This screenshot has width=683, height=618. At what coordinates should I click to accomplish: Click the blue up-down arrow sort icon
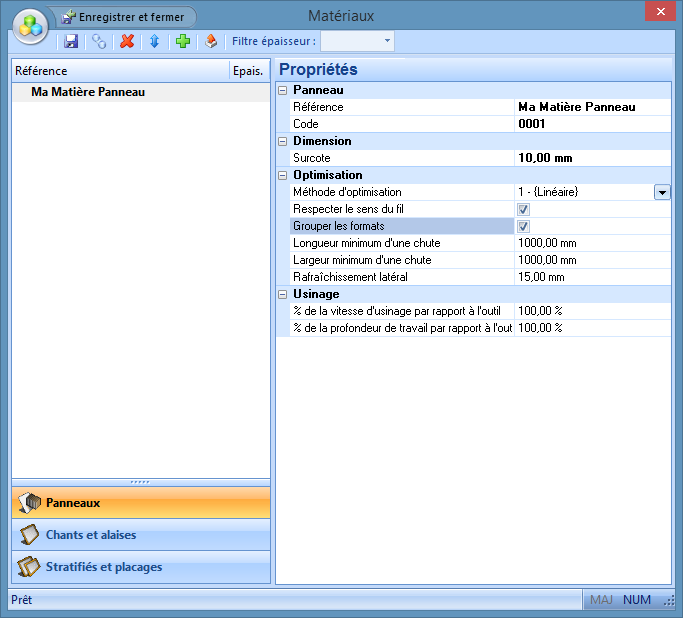[x=154, y=41]
